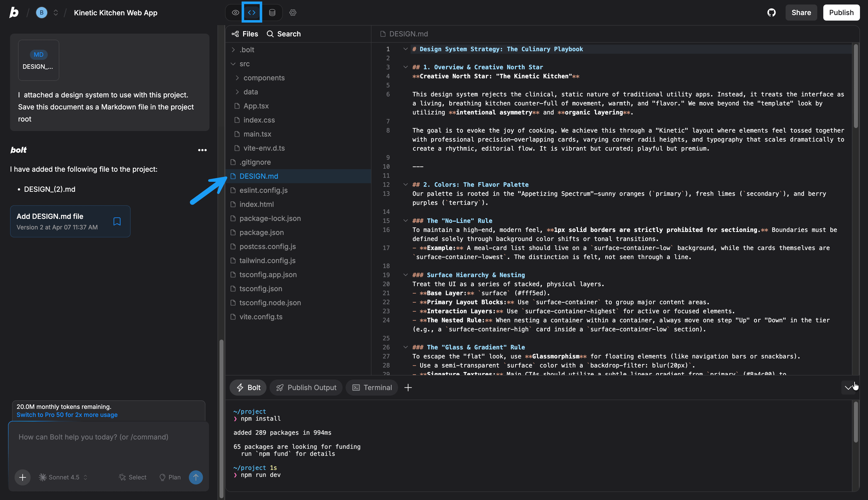Viewport: 868px width, 500px height.
Task: Select tailwind.config.js in the file tree
Action: tap(267, 260)
